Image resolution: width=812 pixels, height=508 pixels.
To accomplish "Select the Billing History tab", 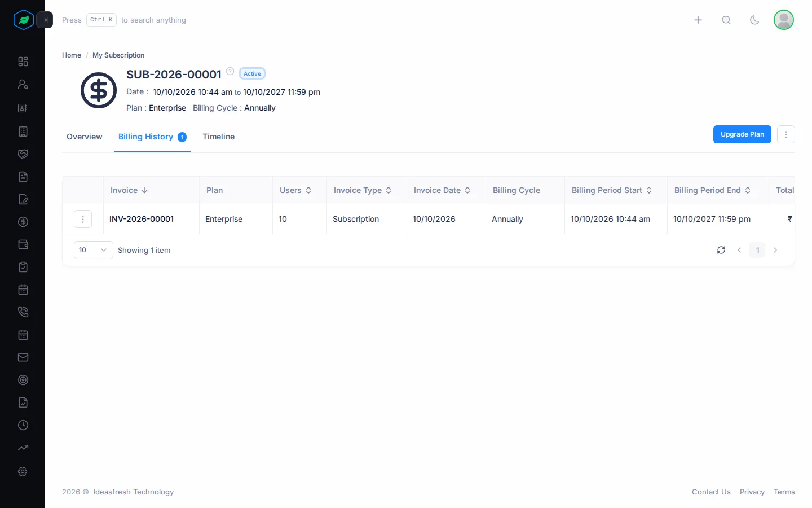I will (152, 137).
